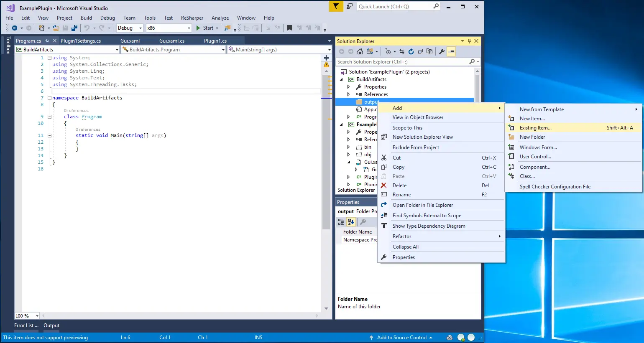The width and height of the screenshot is (644, 343).
Task: Switch to the Gui.xaml.cs tab
Action: 172,41
